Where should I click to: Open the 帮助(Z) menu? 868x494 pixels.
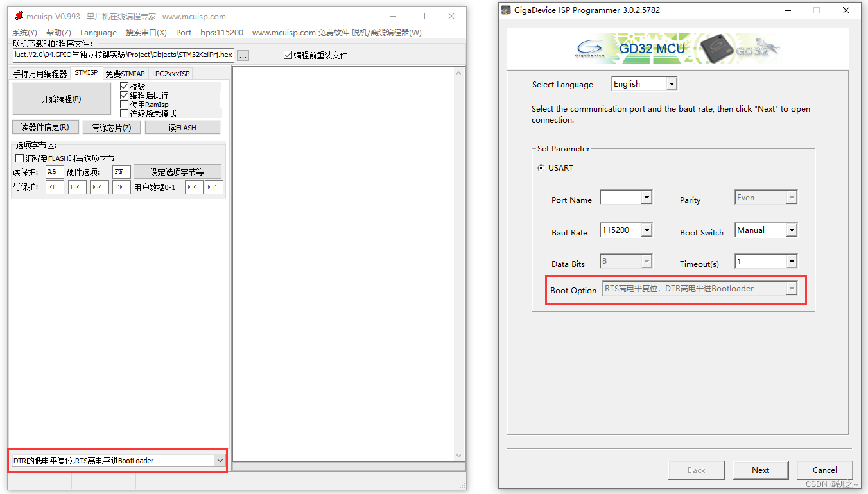(58, 33)
